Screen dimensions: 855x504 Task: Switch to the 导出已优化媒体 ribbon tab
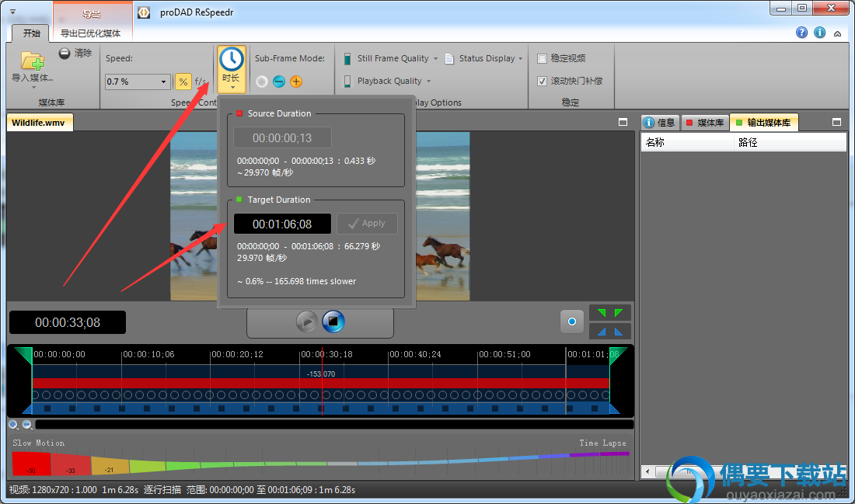point(90,33)
